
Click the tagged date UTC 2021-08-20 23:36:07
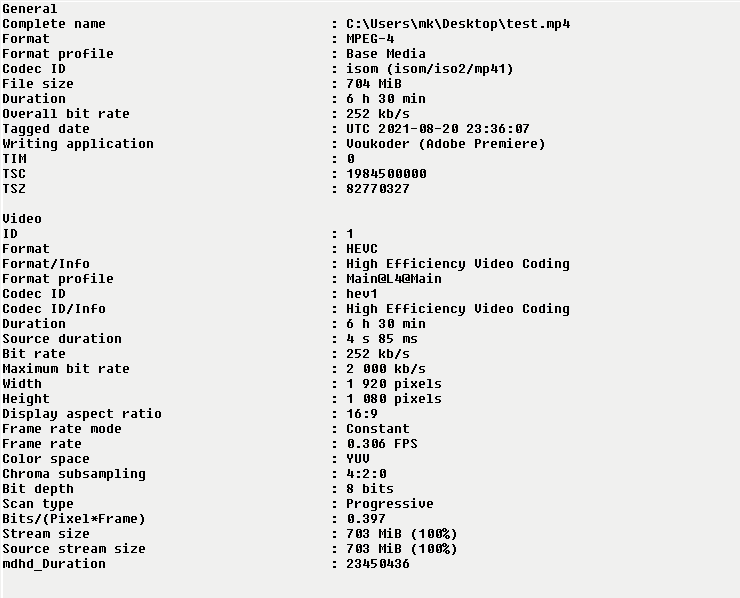438,129
